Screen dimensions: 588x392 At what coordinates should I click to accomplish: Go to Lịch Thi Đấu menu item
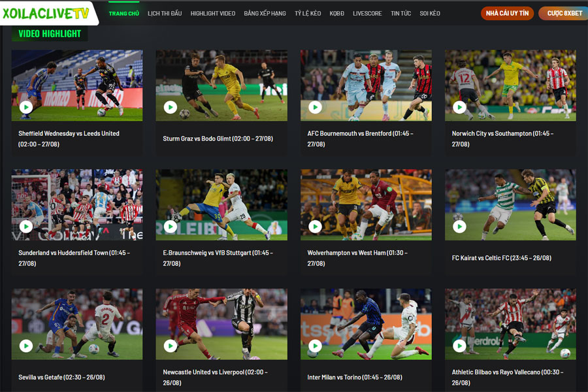[165, 13]
